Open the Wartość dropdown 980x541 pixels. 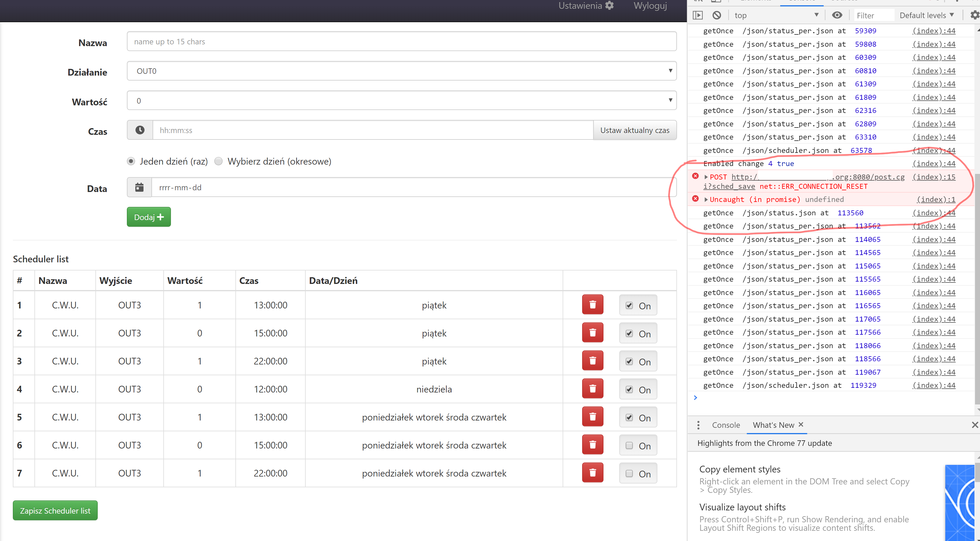tap(401, 100)
